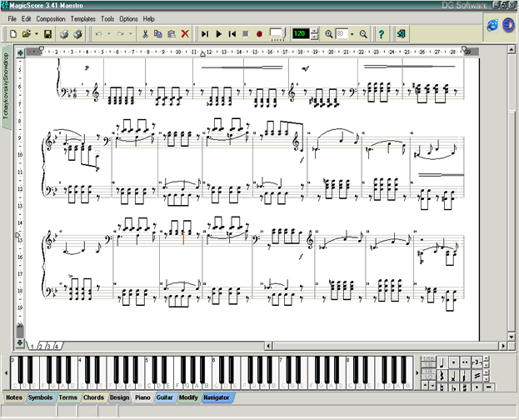Viewport: 519px width, 420px height.
Task: Click the green arrow at ruler start
Action: coord(21,52)
